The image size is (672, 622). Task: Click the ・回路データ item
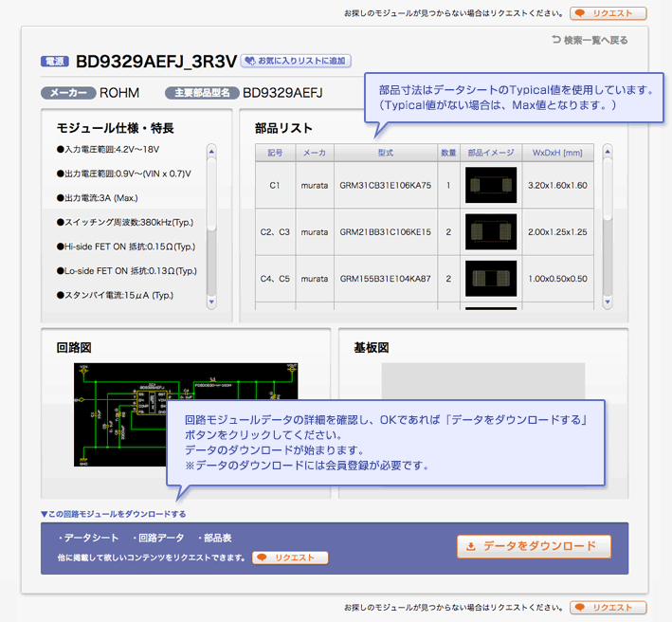[x=158, y=538]
